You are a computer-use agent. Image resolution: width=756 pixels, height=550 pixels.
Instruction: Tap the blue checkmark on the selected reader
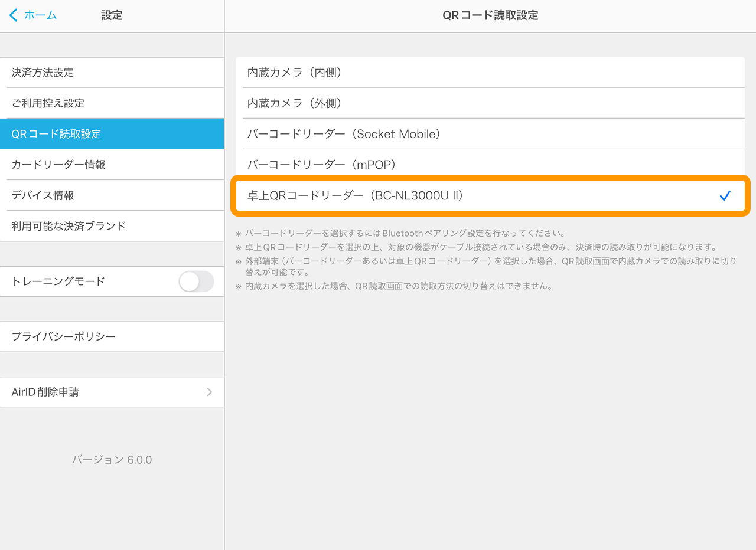(725, 196)
